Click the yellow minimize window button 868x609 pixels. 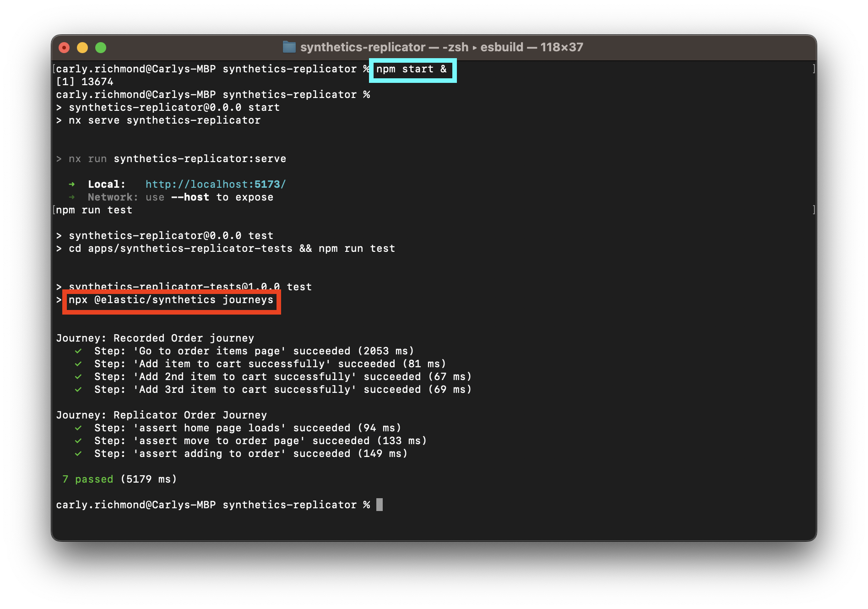[82, 48]
